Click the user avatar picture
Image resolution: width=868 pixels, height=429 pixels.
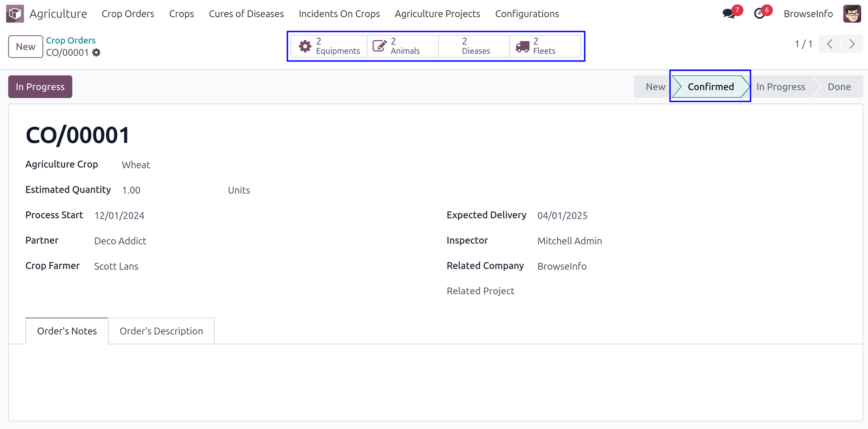coord(852,14)
